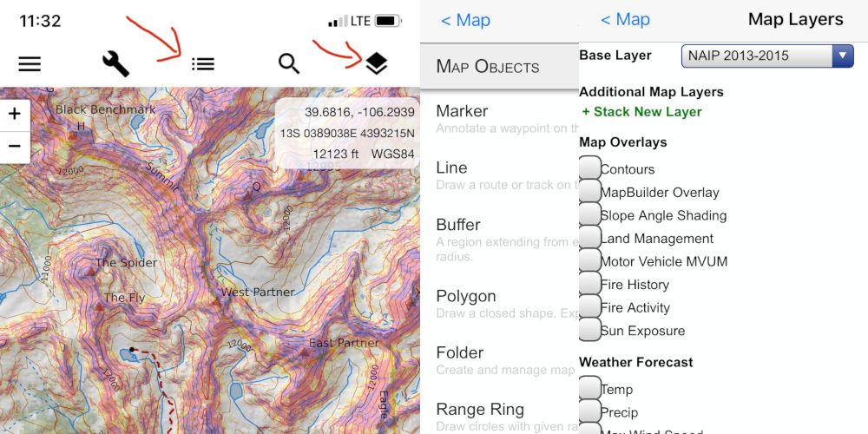Zoom out with the minus button
Image resolution: width=868 pixels, height=434 pixels.
tap(15, 147)
